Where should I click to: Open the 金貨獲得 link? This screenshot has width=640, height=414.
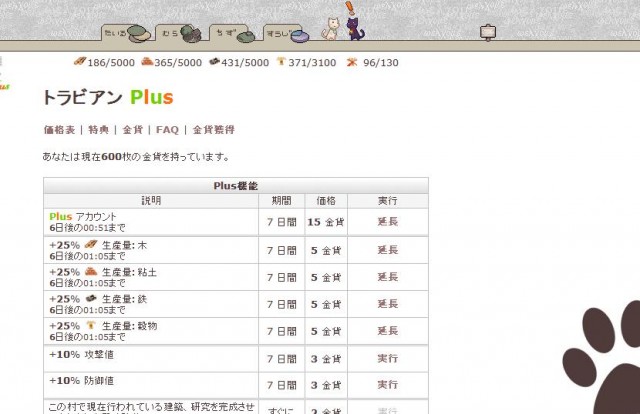[x=213, y=130]
